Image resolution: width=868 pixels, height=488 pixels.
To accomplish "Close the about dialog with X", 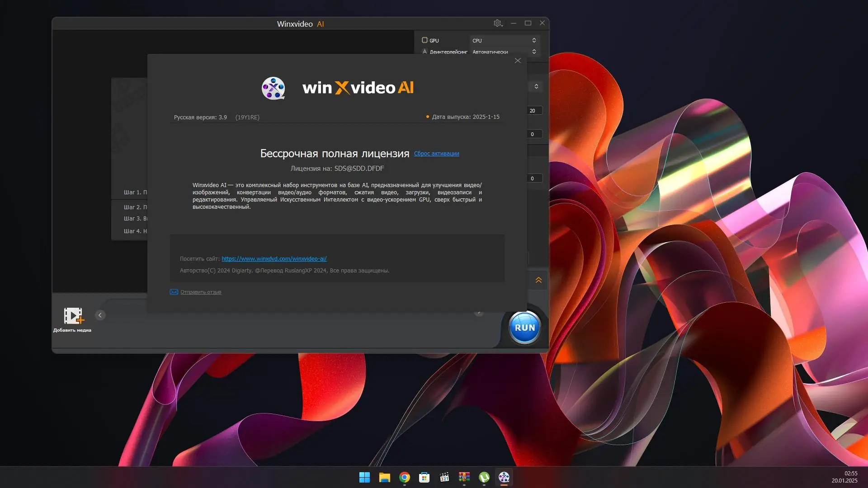I will [x=518, y=61].
